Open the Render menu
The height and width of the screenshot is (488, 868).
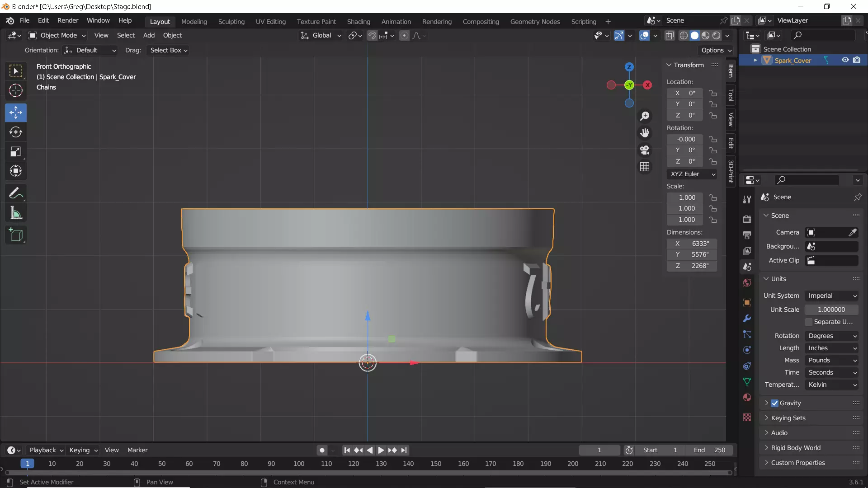[68, 20]
